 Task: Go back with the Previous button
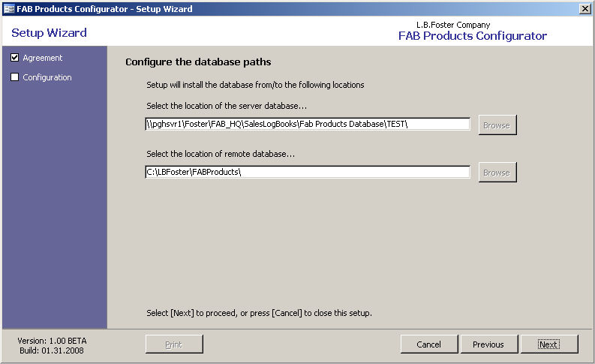488,344
